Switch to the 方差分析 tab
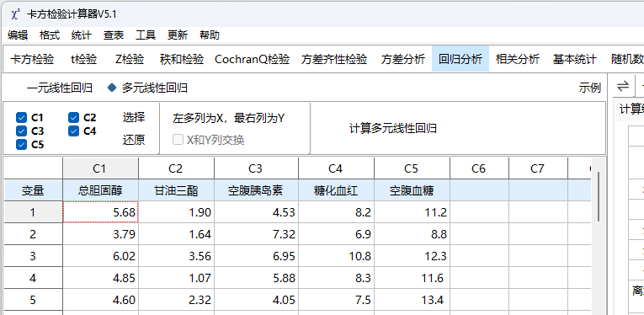 403,60
